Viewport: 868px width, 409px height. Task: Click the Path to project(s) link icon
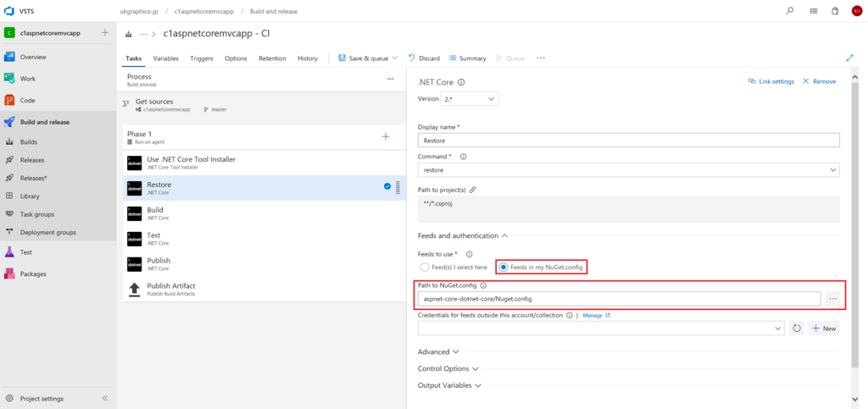point(472,190)
